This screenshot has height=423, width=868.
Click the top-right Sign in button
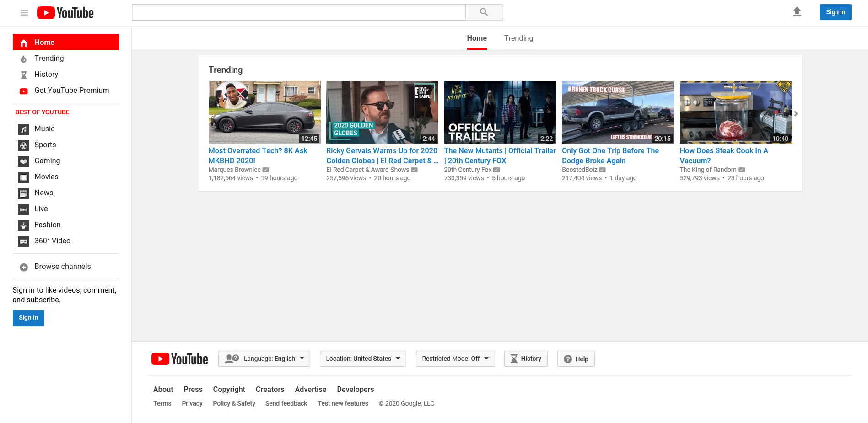[x=835, y=12]
